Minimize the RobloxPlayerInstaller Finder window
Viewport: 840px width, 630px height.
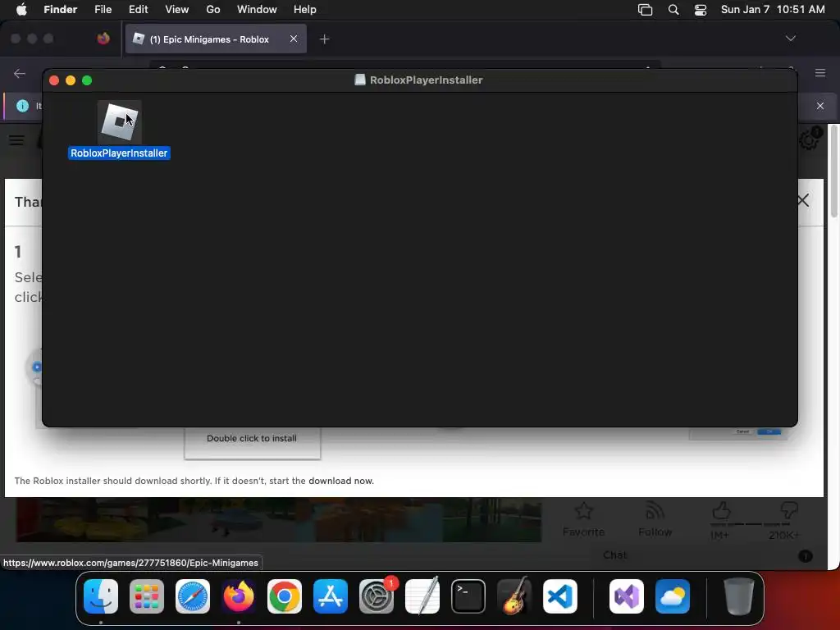coord(71,80)
